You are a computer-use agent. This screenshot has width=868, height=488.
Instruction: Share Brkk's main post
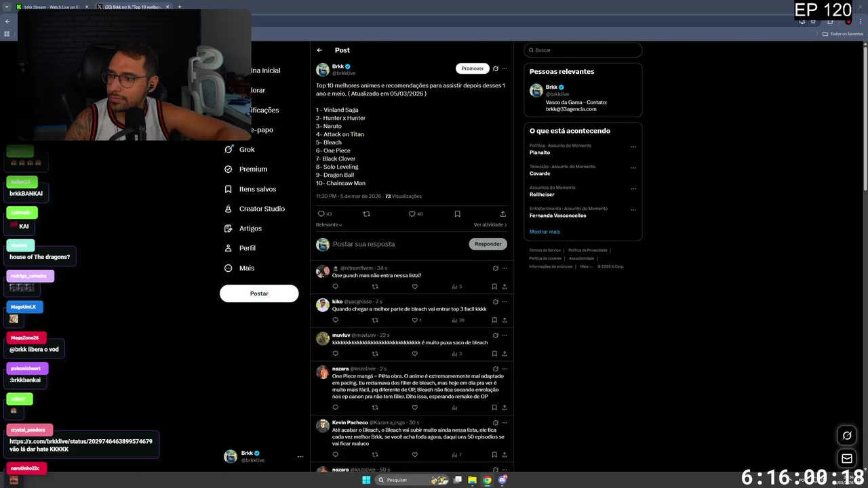pyautogui.click(x=502, y=213)
